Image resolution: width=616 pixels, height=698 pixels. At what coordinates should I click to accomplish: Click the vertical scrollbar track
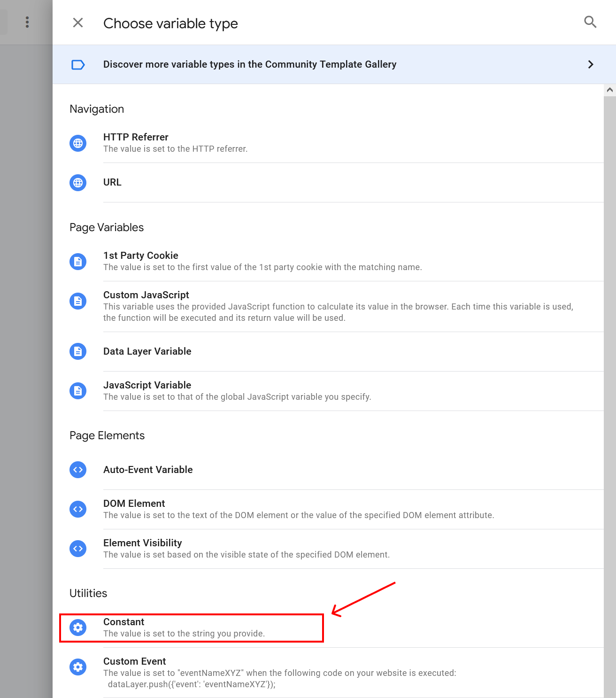coord(610,396)
